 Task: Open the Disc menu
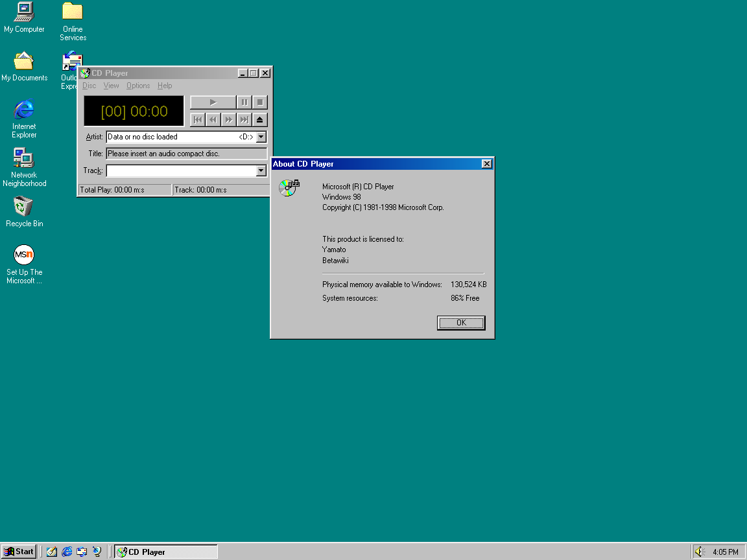click(x=89, y=86)
